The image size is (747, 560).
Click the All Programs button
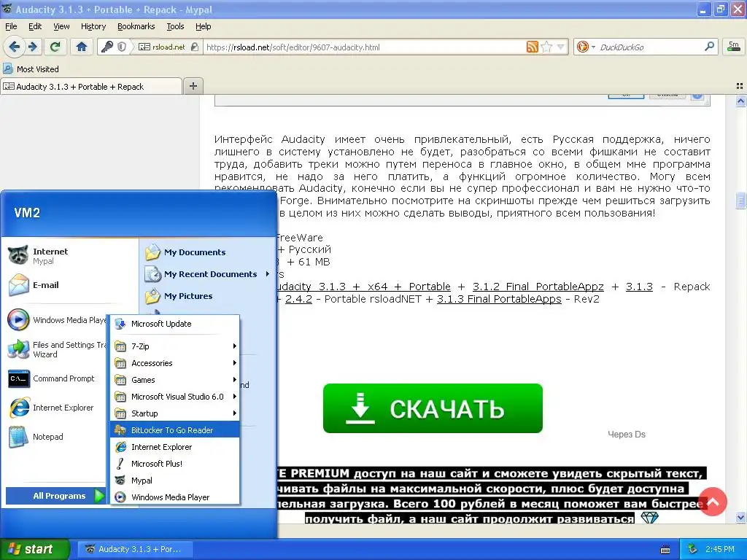point(55,496)
